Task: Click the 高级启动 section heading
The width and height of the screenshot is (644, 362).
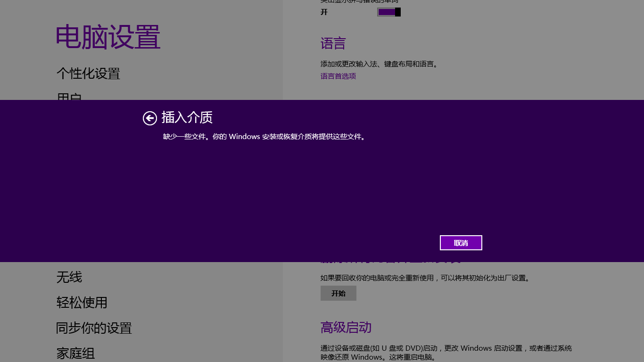Action: click(x=346, y=327)
